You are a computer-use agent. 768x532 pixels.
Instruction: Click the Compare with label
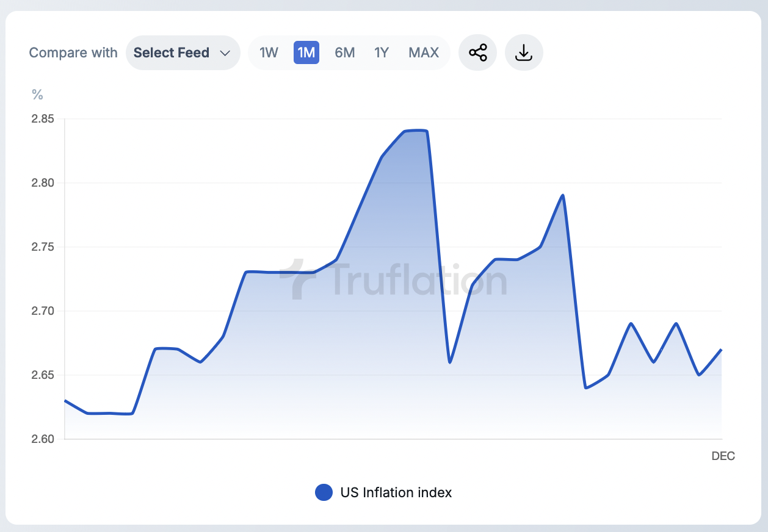click(x=73, y=52)
